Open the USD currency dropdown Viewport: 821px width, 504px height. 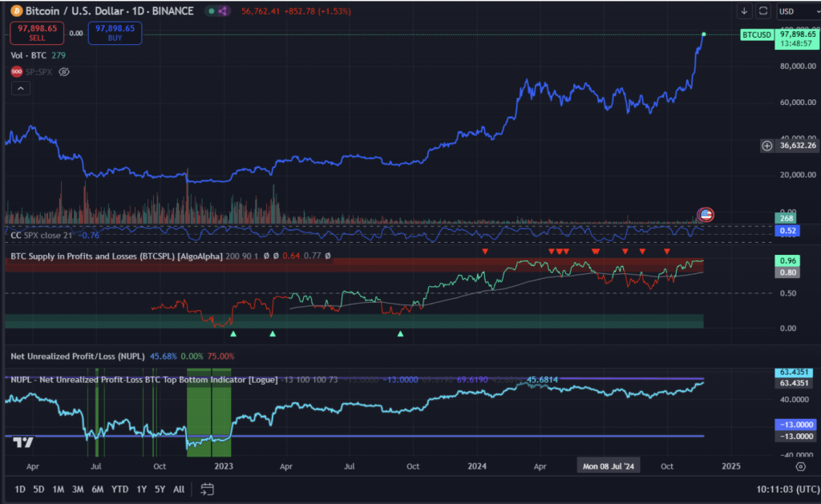tap(797, 11)
